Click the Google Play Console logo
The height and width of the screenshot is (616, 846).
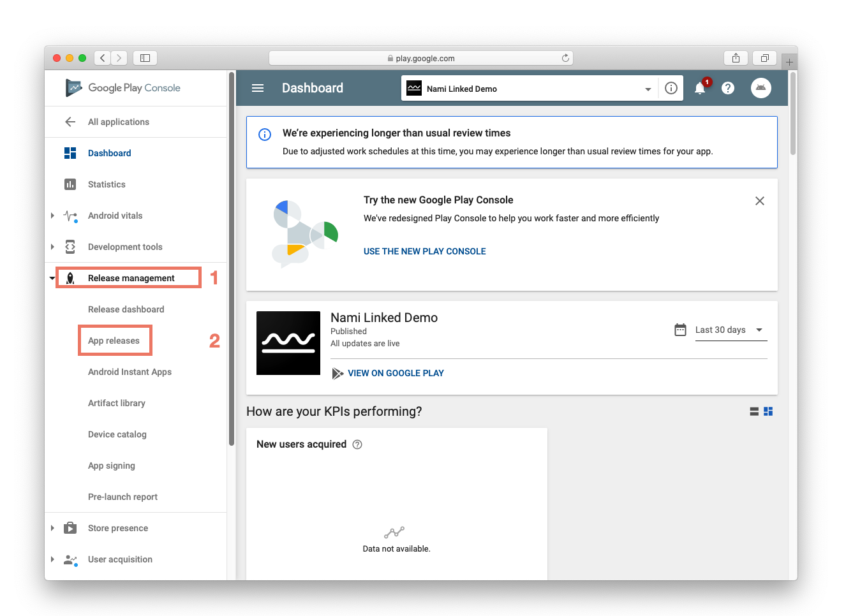point(123,88)
